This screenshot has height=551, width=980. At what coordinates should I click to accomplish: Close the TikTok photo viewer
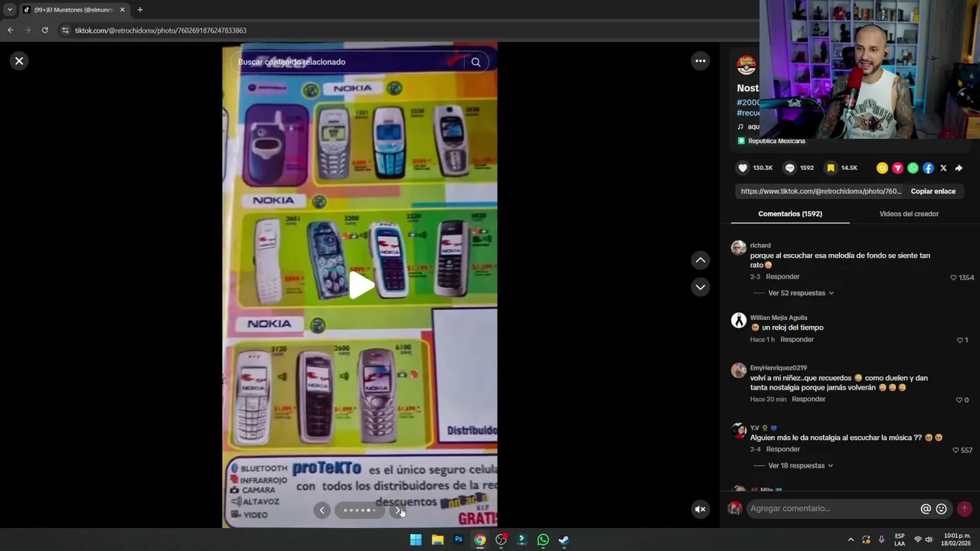pos(19,61)
